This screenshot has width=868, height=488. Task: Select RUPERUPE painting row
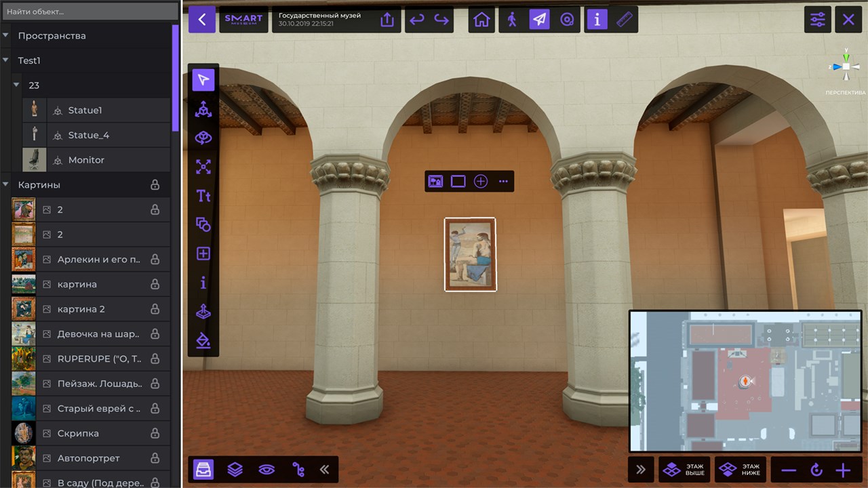click(91, 359)
